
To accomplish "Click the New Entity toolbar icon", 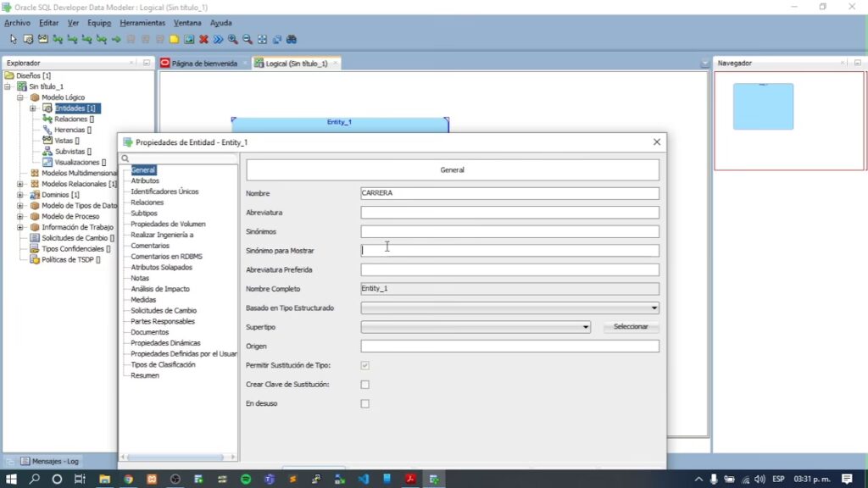I will pyautogui.click(x=28, y=39).
